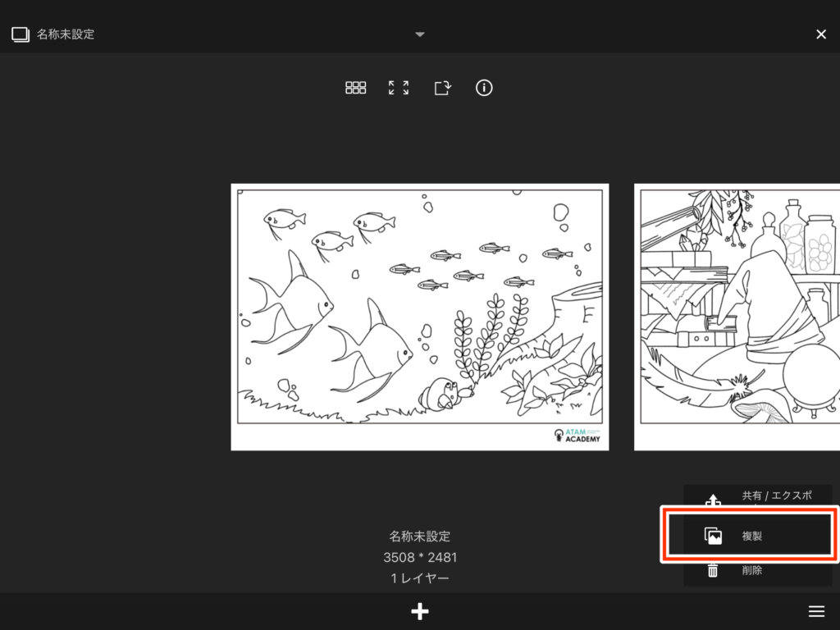Click the gallery stack icon beside the top title
The image size is (840, 630).
point(21,34)
